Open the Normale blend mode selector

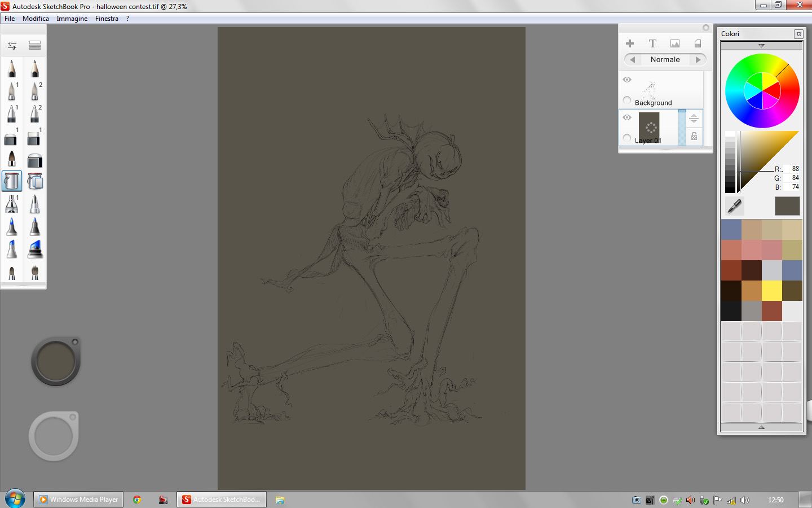point(665,59)
